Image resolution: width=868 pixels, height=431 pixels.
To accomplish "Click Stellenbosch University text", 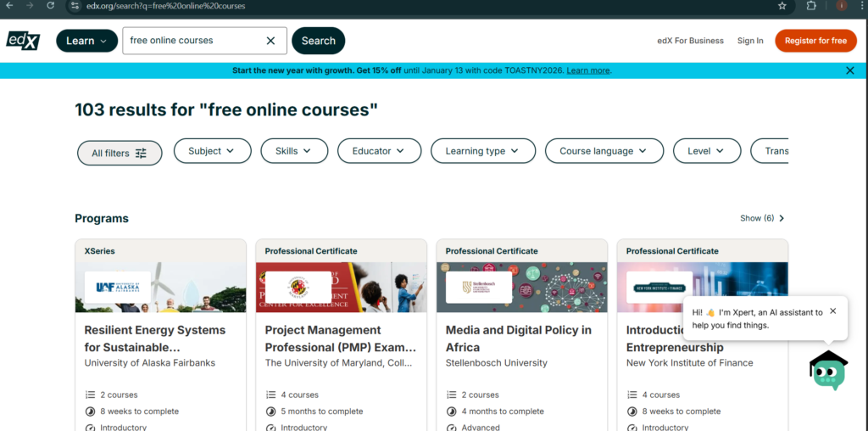I will click(x=497, y=363).
